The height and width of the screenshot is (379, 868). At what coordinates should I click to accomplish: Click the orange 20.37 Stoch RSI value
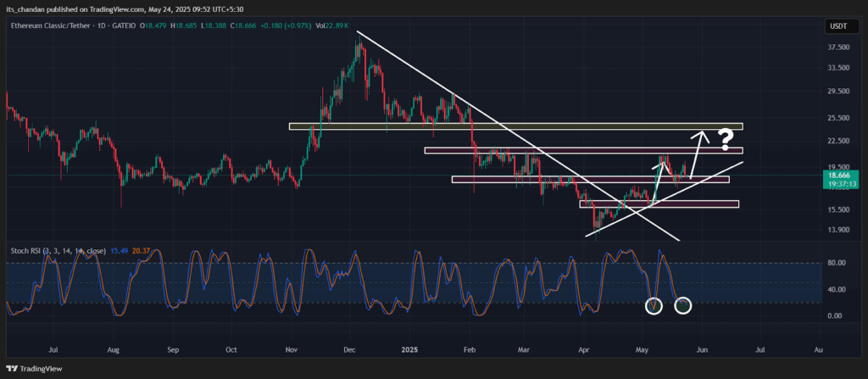pyautogui.click(x=141, y=251)
